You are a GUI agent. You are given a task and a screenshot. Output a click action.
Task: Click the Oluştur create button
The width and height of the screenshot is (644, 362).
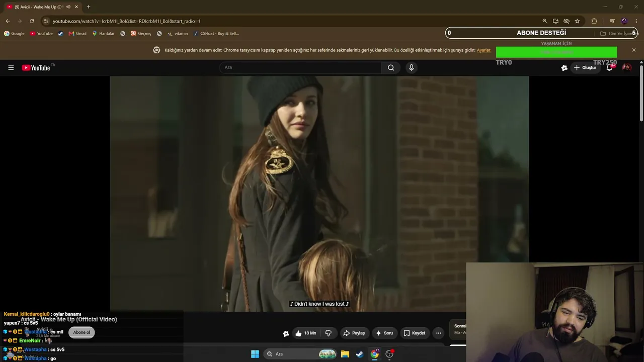pyautogui.click(x=585, y=67)
